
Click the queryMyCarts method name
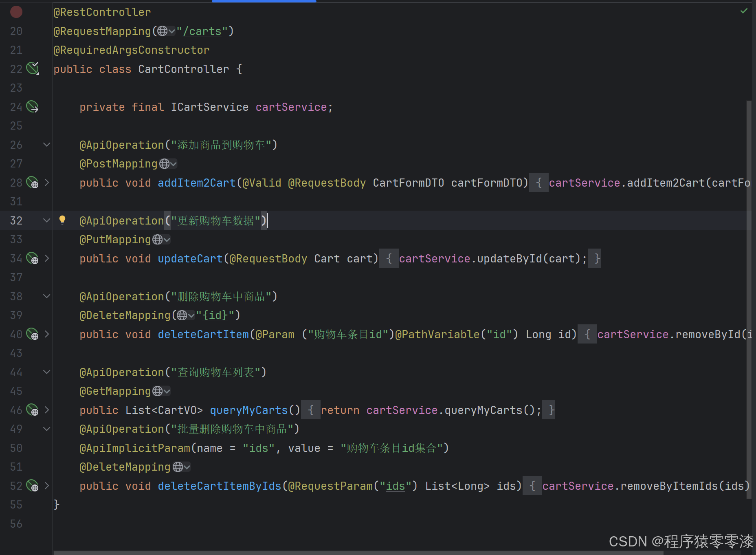click(x=249, y=410)
